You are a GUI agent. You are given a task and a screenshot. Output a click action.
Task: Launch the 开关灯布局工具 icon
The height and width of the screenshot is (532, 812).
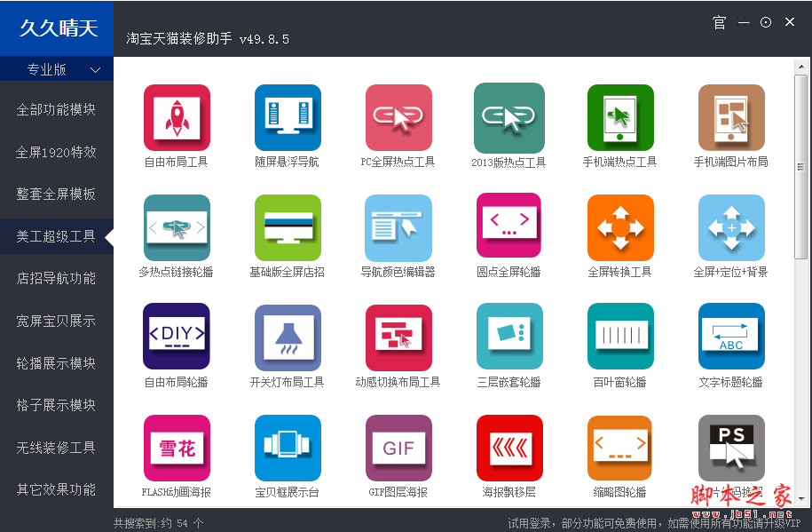pos(288,337)
